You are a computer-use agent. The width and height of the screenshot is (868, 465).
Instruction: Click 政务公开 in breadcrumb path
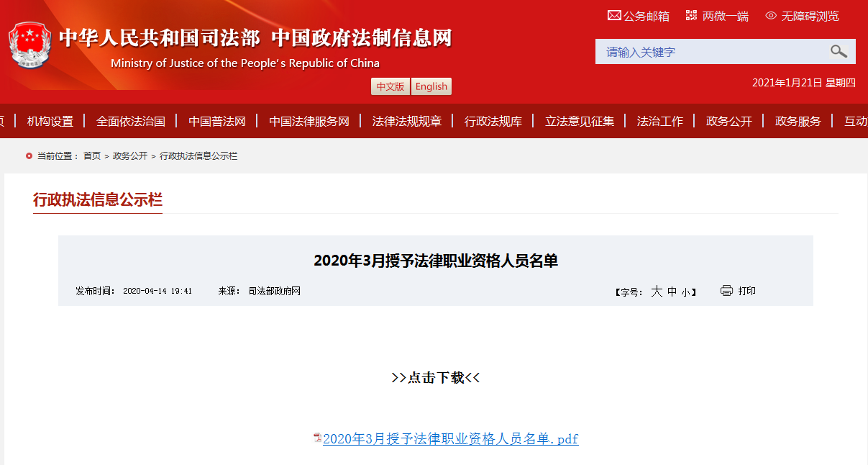[x=130, y=155]
